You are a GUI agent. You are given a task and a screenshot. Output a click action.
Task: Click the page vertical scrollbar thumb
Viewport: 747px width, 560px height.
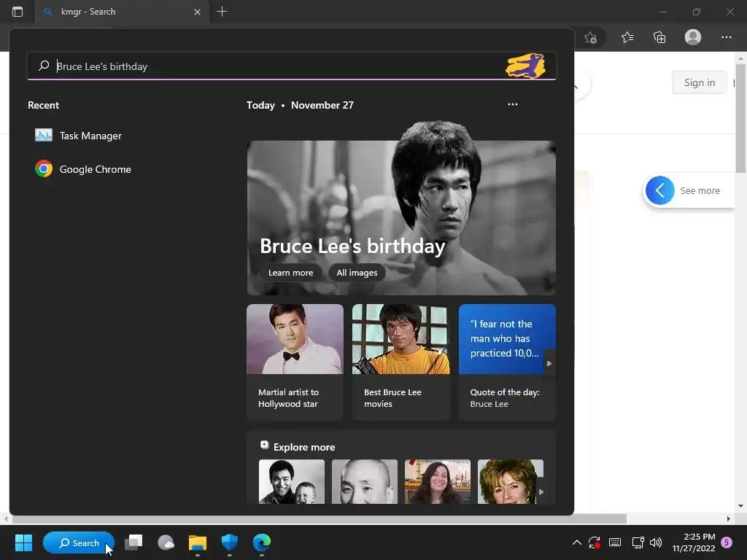click(x=740, y=118)
